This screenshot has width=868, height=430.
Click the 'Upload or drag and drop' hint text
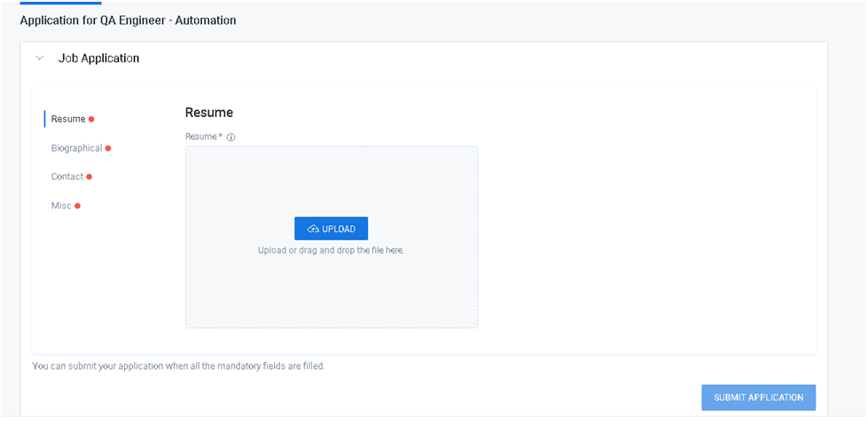pyautogui.click(x=331, y=250)
